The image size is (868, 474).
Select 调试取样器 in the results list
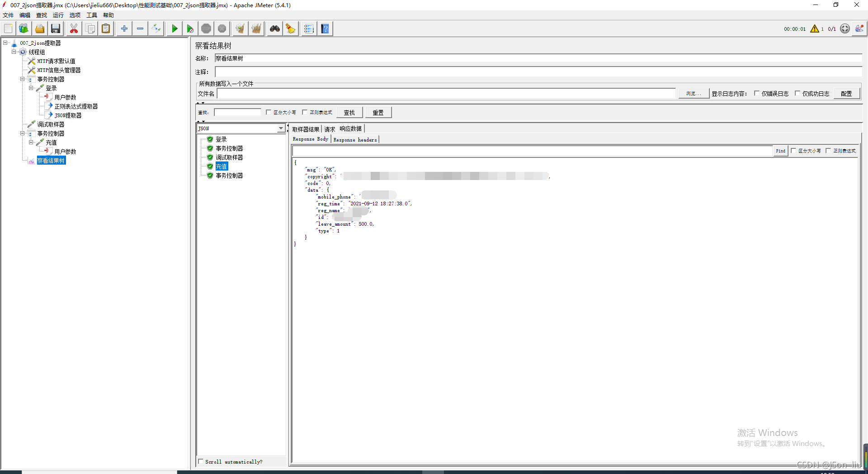229,157
